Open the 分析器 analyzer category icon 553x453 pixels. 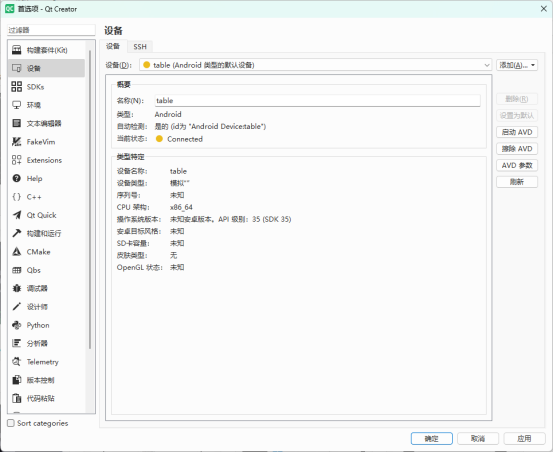17,343
